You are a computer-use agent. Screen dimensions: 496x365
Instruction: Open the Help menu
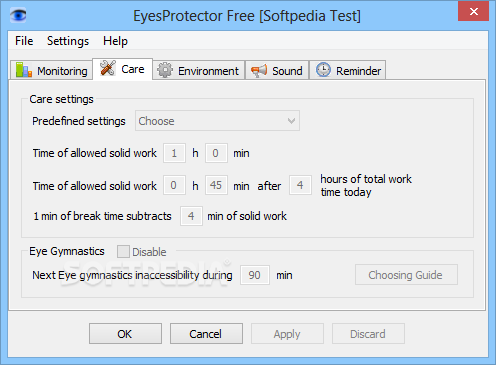click(115, 41)
